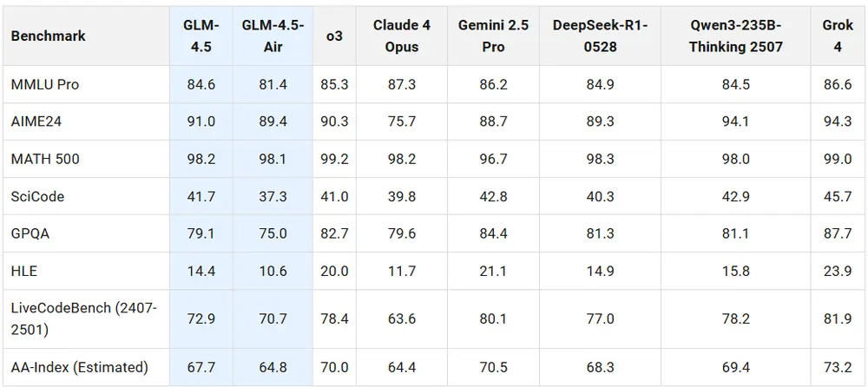Click Gemini 2.5 Pro's LiveCodeBench score 80.1
Image resolution: width=868 pixels, height=387 pixels.
pos(492,318)
